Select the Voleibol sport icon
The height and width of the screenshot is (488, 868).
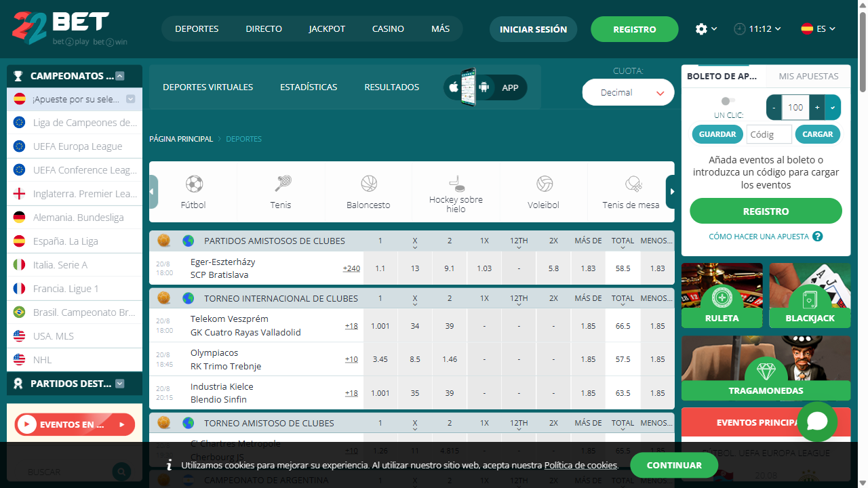[544, 184]
